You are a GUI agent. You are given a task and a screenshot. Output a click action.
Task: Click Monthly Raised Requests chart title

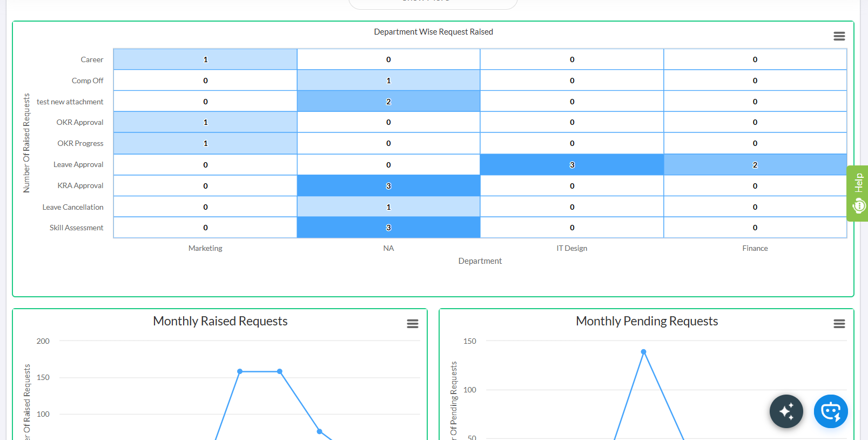(220, 321)
